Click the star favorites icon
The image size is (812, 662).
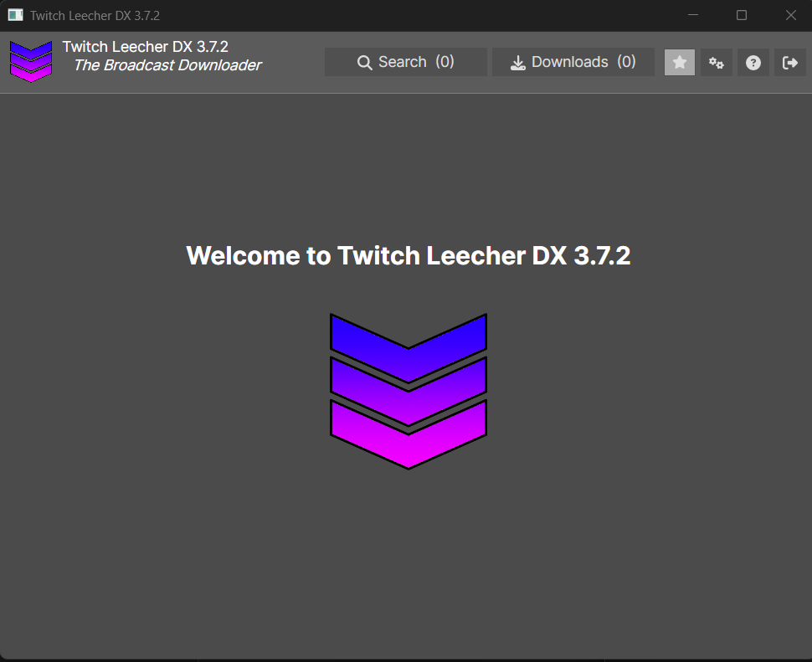(x=680, y=63)
